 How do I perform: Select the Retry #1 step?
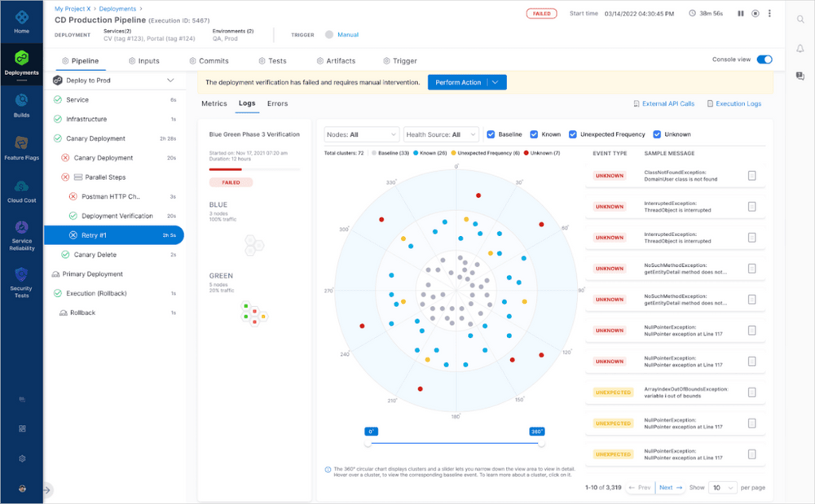(114, 235)
